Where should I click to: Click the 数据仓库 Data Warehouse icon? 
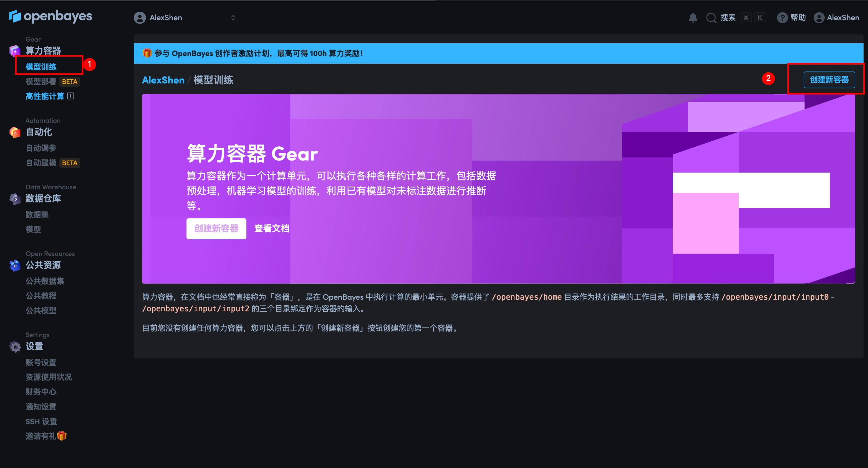coord(15,199)
